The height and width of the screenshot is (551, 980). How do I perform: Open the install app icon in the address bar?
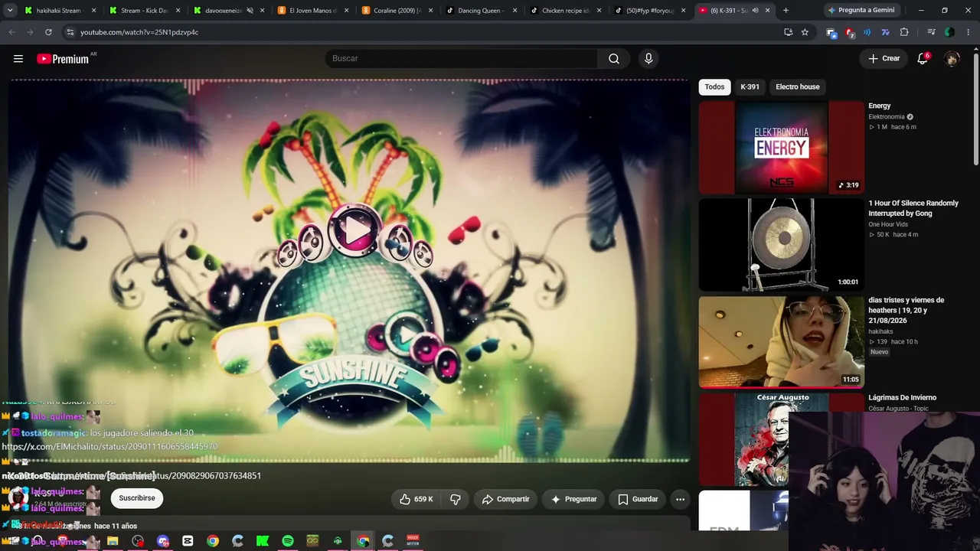tap(788, 32)
